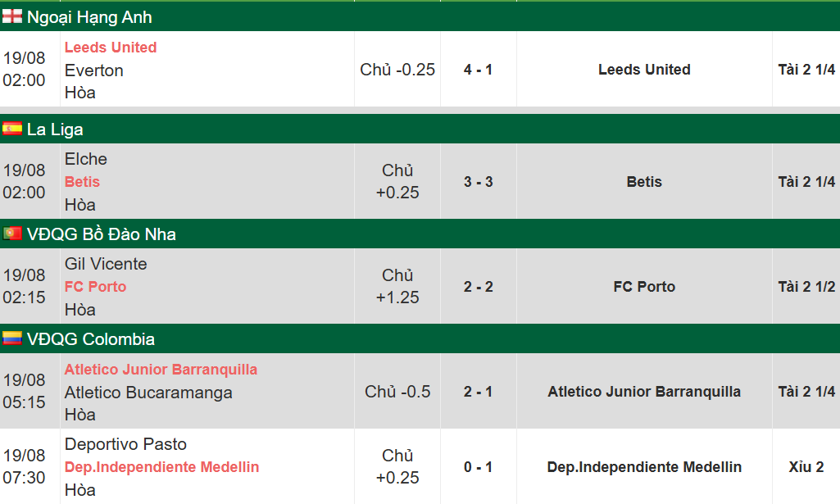Click the 4 - 1 score prediction
Image resolution: width=840 pixels, height=504 pixels.
tap(478, 70)
